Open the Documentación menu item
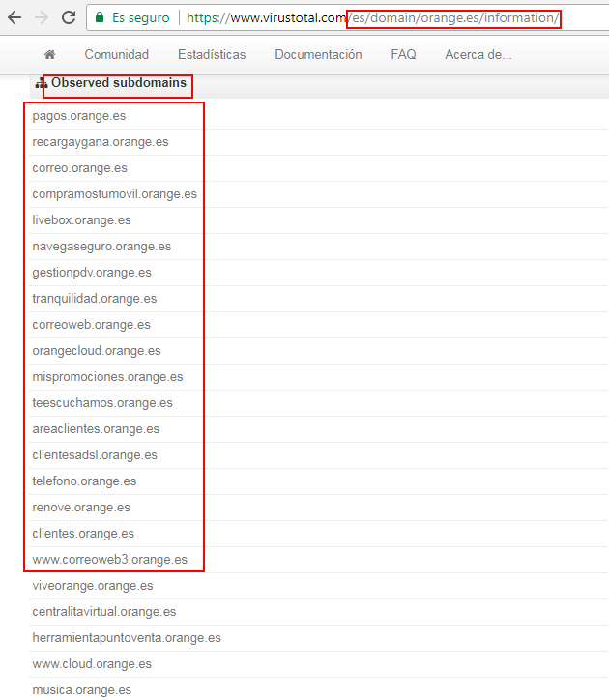 click(x=318, y=55)
